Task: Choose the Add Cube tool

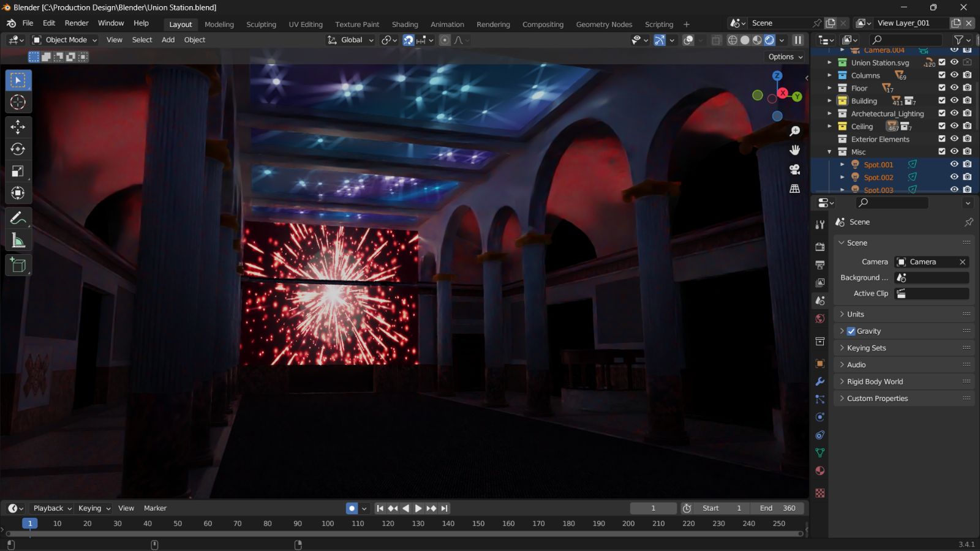Action: [x=18, y=265]
